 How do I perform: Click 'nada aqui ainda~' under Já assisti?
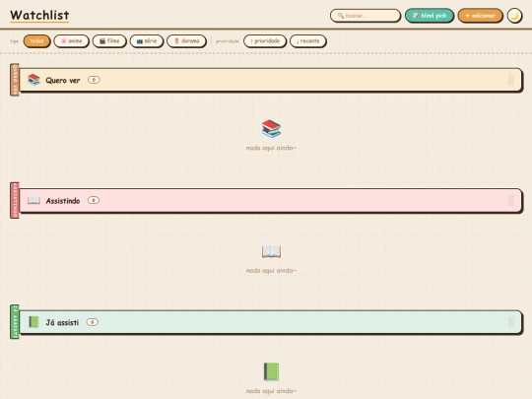(271, 391)
